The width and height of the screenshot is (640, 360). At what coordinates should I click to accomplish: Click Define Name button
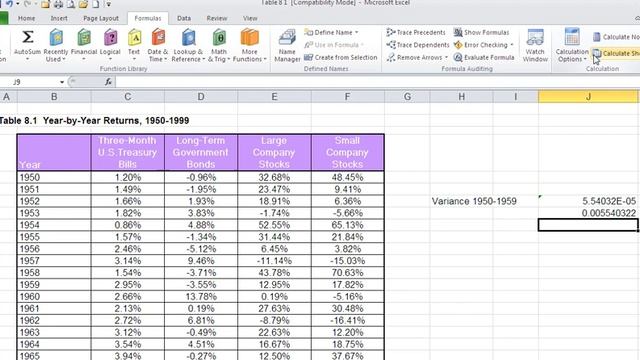click(329, 32)
